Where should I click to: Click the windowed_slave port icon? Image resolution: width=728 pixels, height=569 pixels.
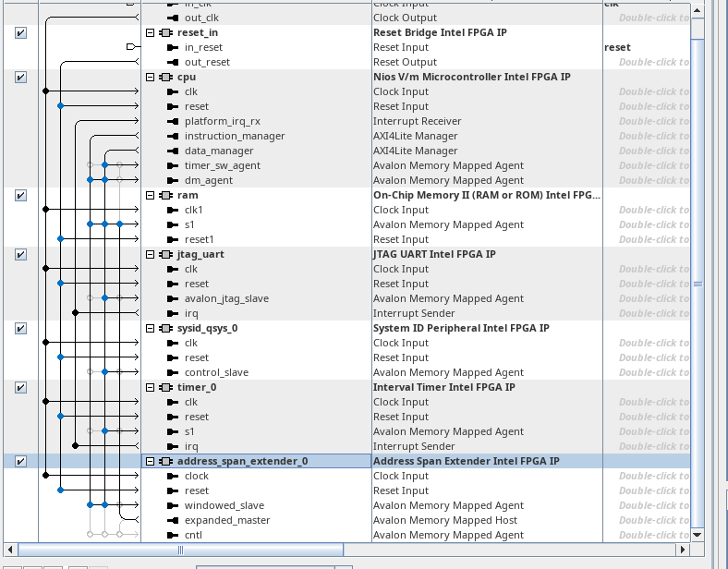coord(173,505)
